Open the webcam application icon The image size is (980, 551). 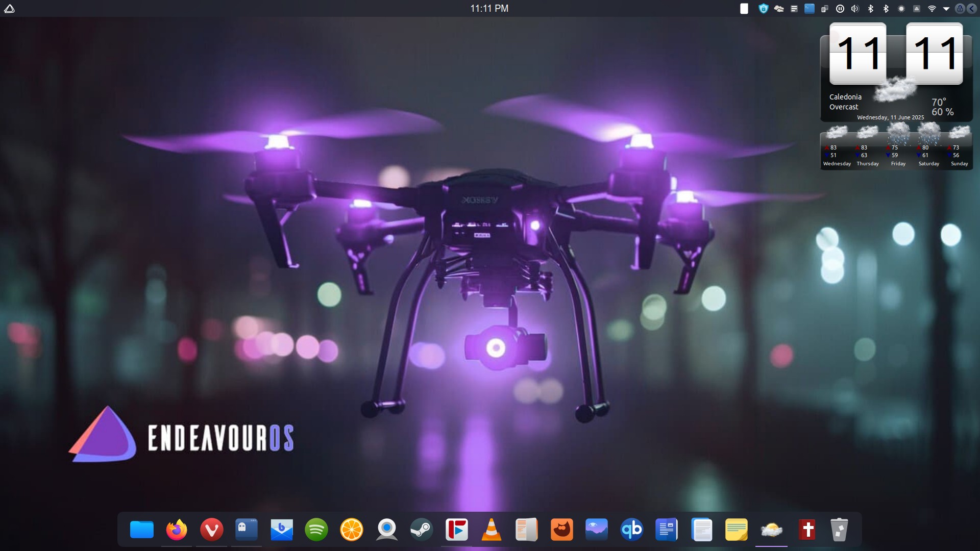pos(386,530)
